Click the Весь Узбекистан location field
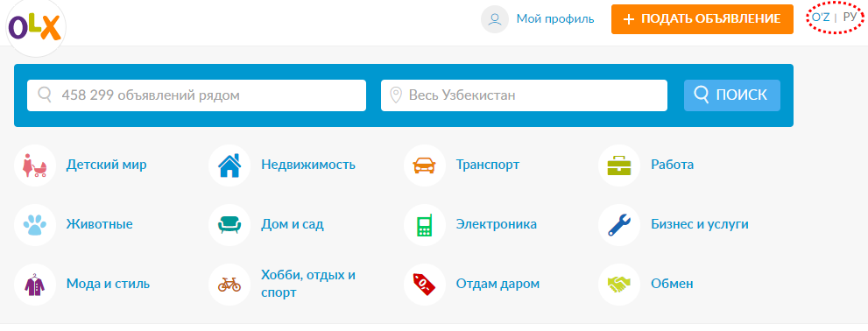Image resolution: width=868 pixels, height=331 pixels. [x=524, y=95]
